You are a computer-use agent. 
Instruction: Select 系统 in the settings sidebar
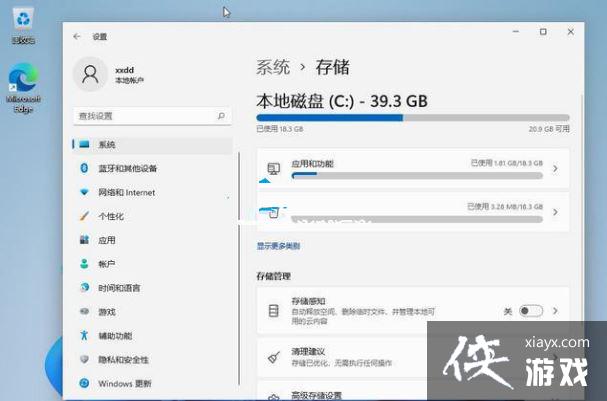pos(153,144)
